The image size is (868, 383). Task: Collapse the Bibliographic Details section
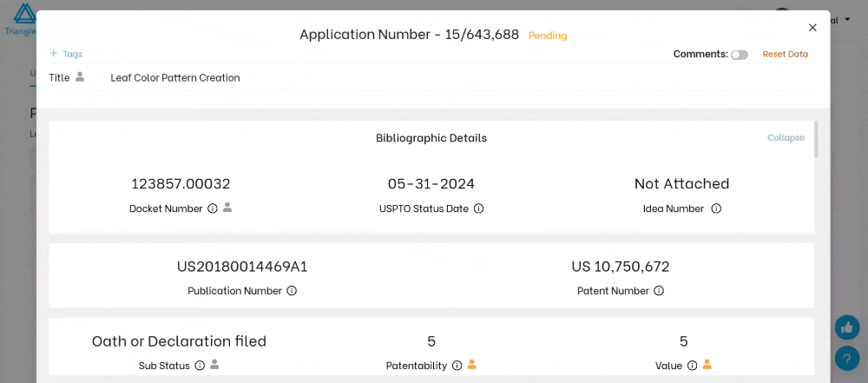click(786, 138)
